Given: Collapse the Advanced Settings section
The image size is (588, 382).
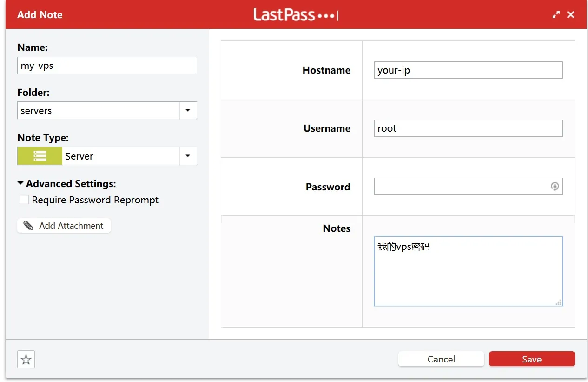Looking at the screenshot, I should [x=20, y=184].
